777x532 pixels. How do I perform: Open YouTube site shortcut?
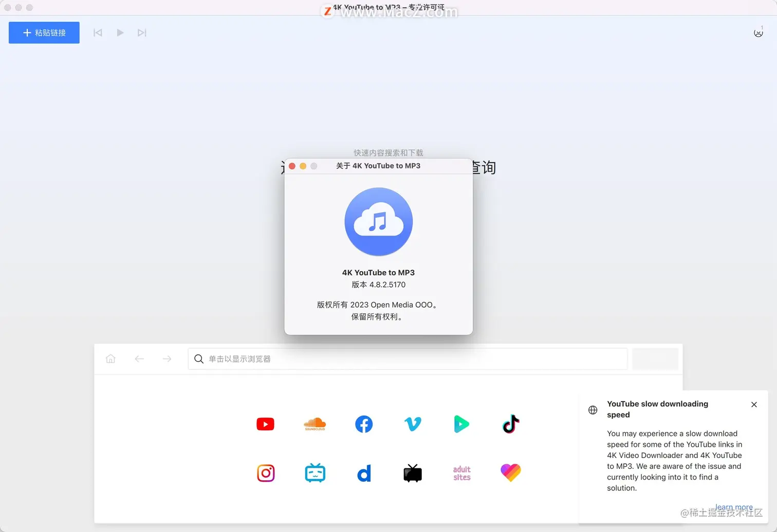click(x=265, y=424)
